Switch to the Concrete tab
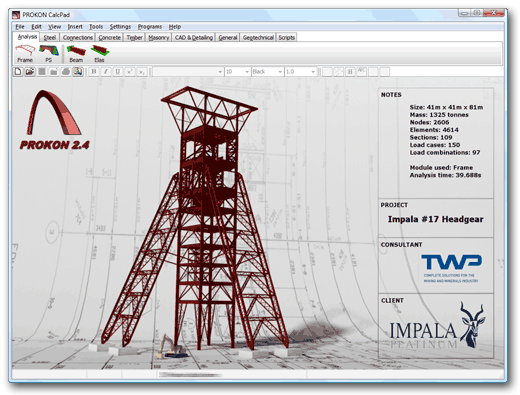520x395 pixels. (x=110, y=37)
